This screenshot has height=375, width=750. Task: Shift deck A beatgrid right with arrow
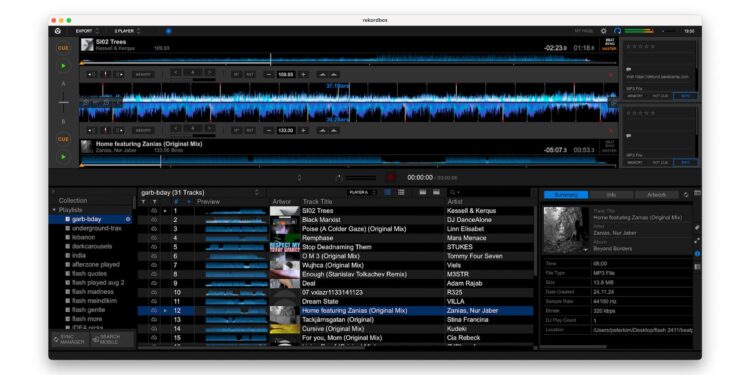coord(210,72)
